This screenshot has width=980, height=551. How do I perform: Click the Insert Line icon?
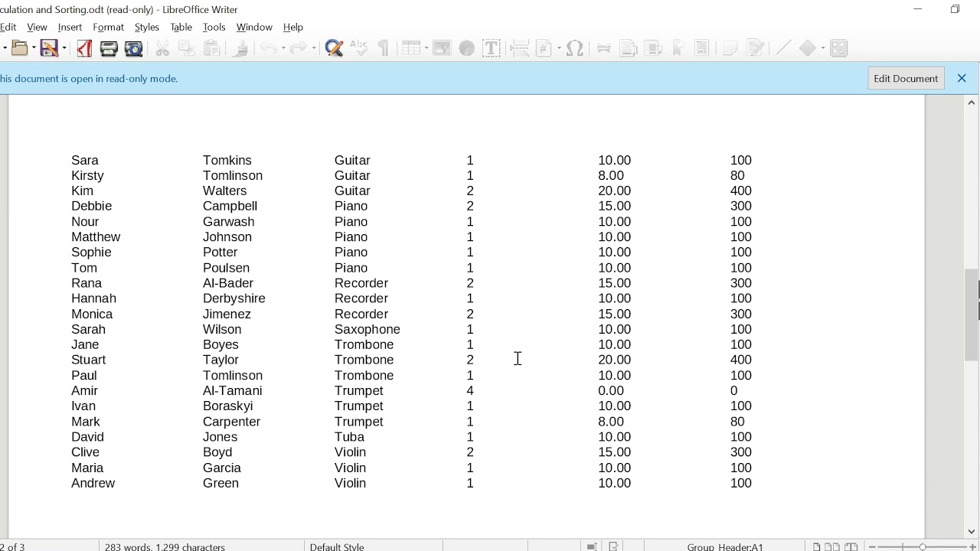pyautogui.click(x=783, y=48)
